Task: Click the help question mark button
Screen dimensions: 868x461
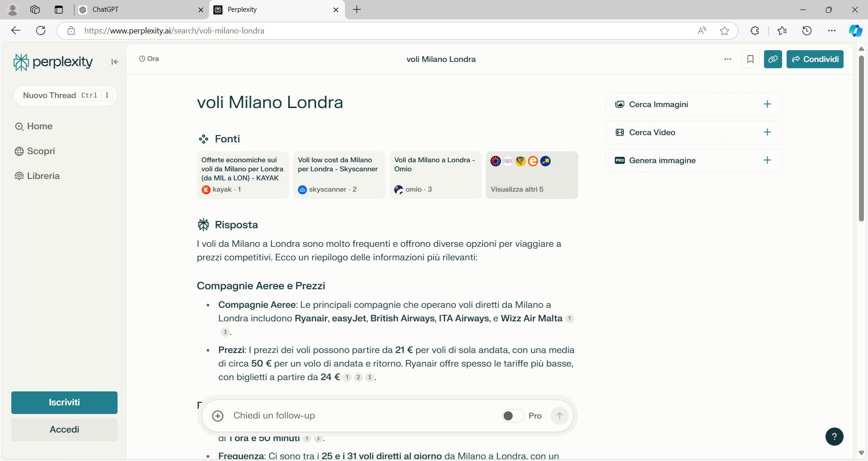Action: [x=834, y=437]
